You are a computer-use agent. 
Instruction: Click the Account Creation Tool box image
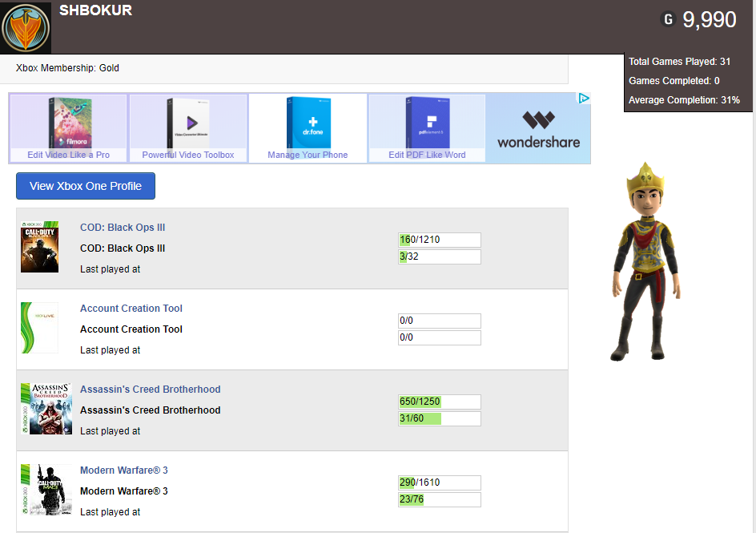click(39, 328)
